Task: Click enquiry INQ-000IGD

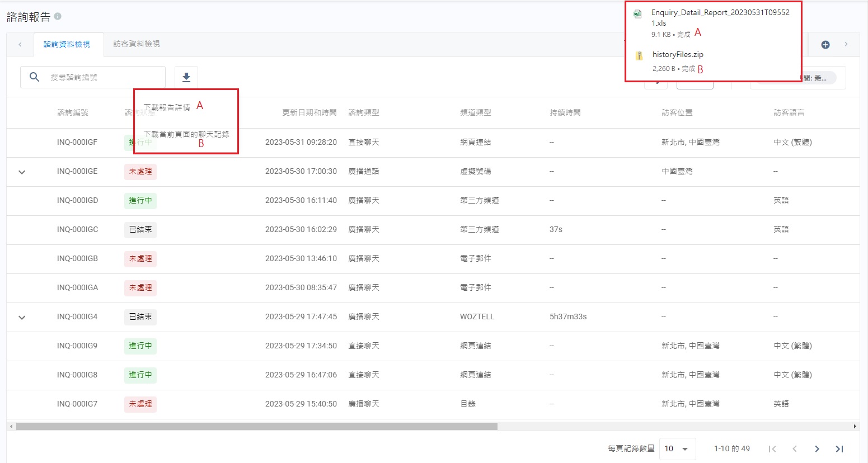Action: pos(77,200)
